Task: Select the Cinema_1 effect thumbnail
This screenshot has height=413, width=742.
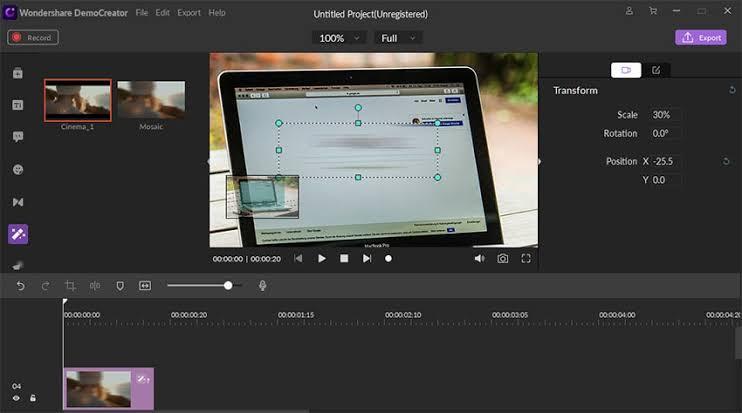Action: point(78,100)
